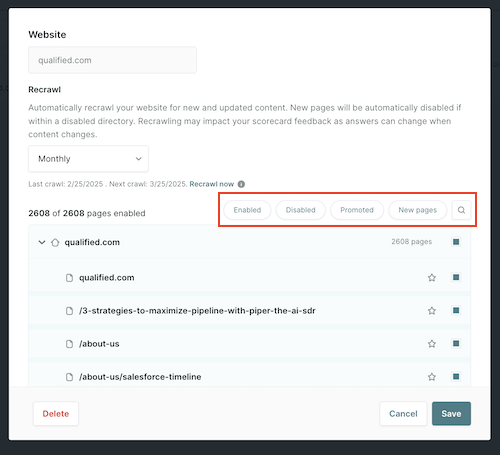
Task: Click '2608 of 2608 pages enabled' text
Action: coord(87,213)
